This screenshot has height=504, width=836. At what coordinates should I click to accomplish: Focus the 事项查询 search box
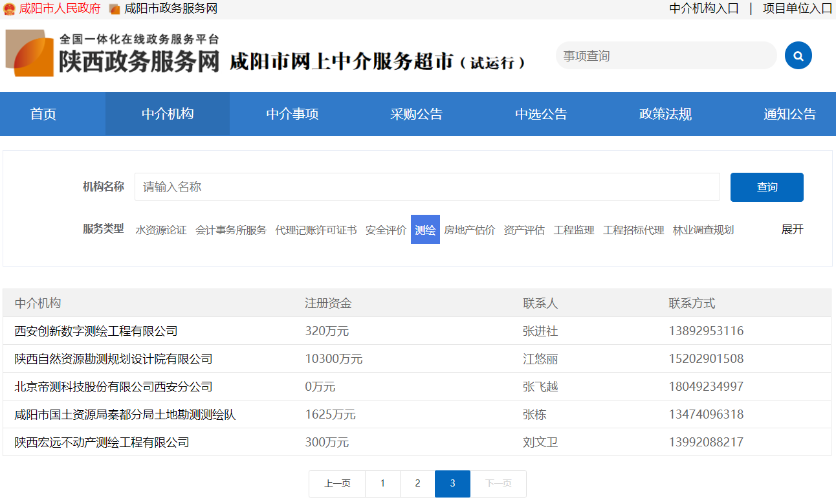(666, 56)
